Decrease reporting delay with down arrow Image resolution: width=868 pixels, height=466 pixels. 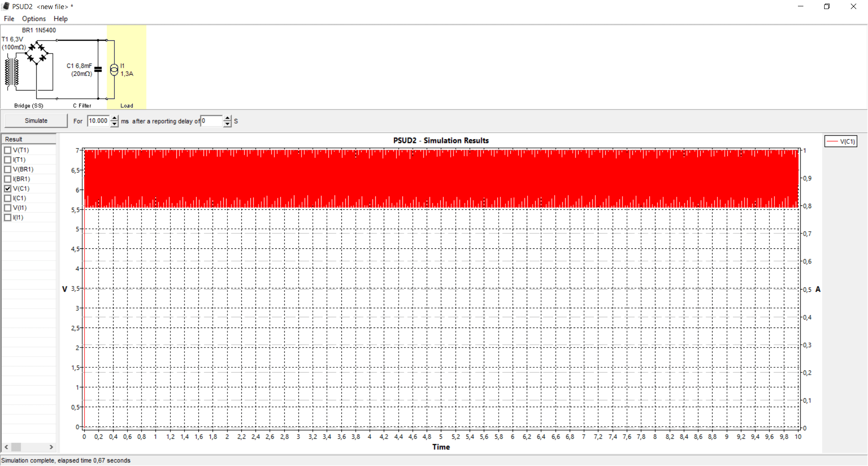[227, 124]
